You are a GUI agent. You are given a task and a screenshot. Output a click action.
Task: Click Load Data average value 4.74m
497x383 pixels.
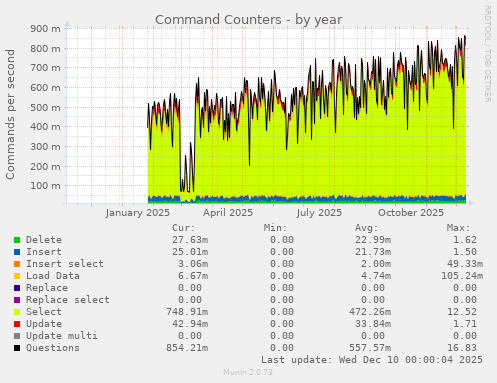pyautogui.click(x=376, y=276)
